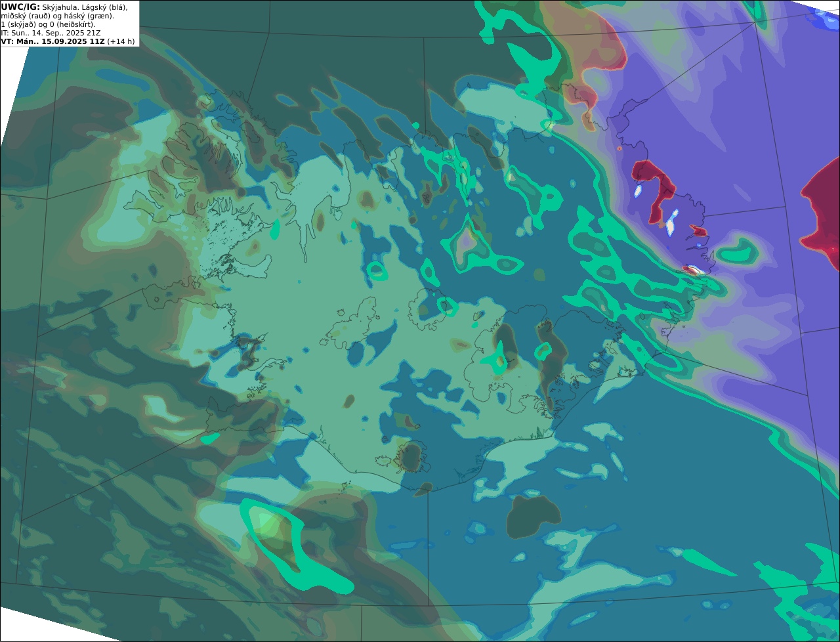The image size is (840, 642).
Task: Click the "miðský (rauð) og háský (græn)." legend line
Action: (x=57, y=16)
